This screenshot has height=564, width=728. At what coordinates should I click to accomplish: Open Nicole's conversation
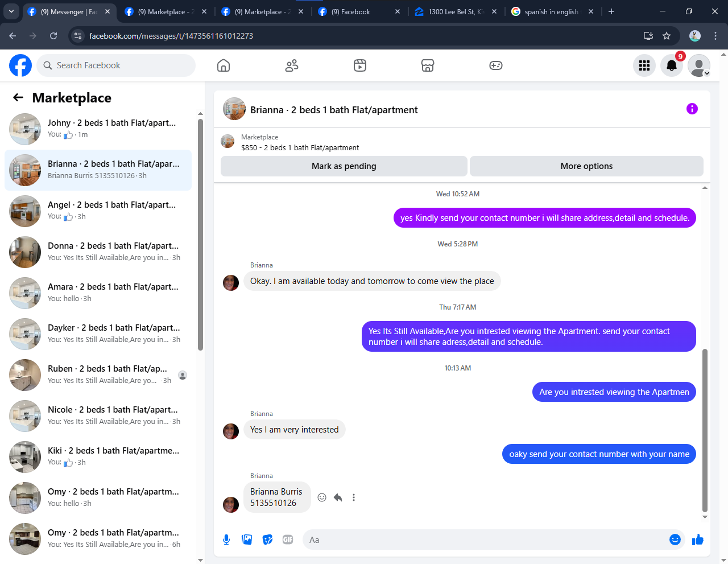pos(98,416)
